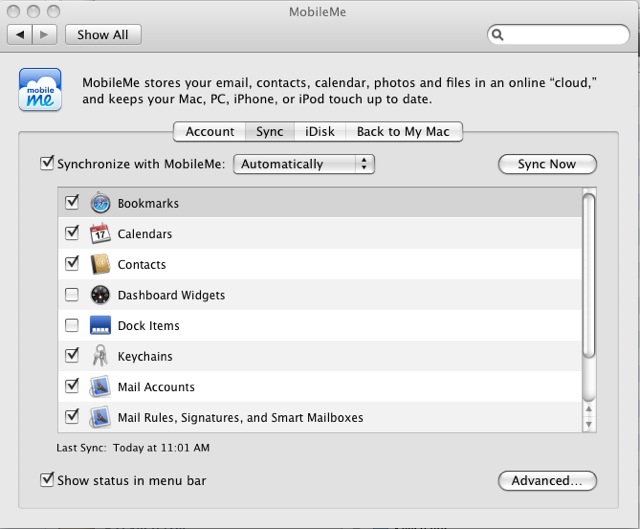
Task: Open the iDisk tab
Action: point(320,131)
